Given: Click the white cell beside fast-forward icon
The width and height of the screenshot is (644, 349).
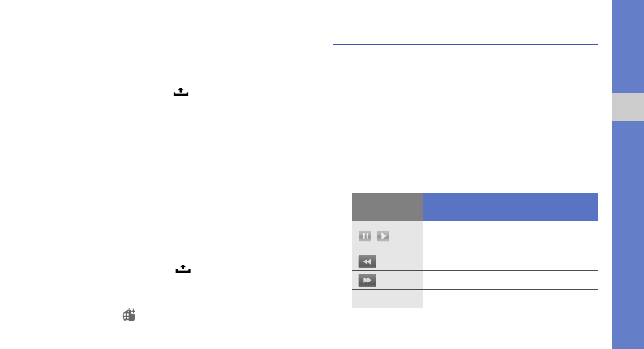Looking at the screenshot, I should (510, 280).
